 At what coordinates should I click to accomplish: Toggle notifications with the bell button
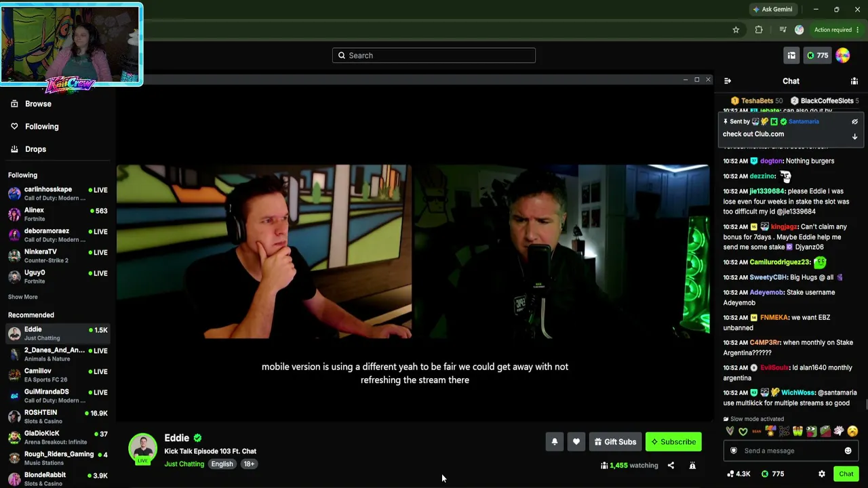pos(554,442)
